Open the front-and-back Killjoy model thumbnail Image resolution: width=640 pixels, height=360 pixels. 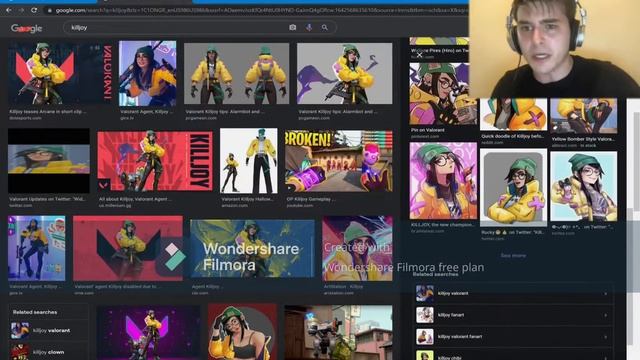click(x=236, y=73)
